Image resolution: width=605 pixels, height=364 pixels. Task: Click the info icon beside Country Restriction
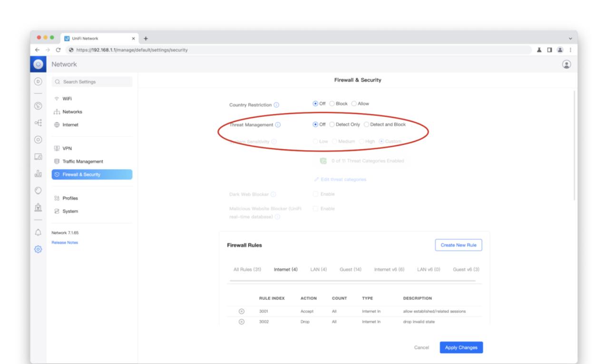tap(277, 105)
